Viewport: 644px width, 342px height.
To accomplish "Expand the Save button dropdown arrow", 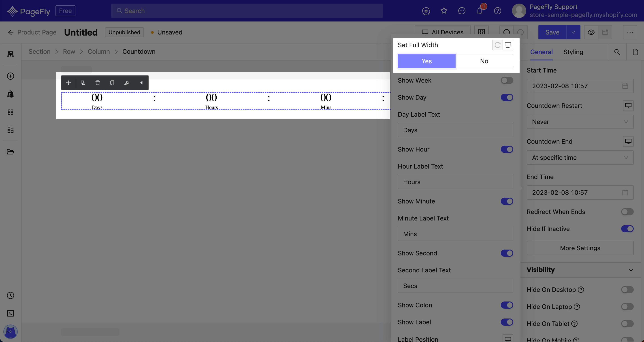I will (x=573, y=32).
